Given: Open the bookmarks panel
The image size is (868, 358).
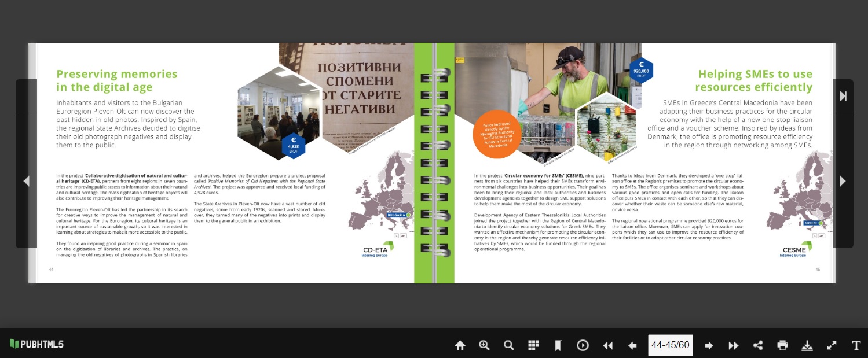Looking at the screenshot, I should click(x=558, y=345).
